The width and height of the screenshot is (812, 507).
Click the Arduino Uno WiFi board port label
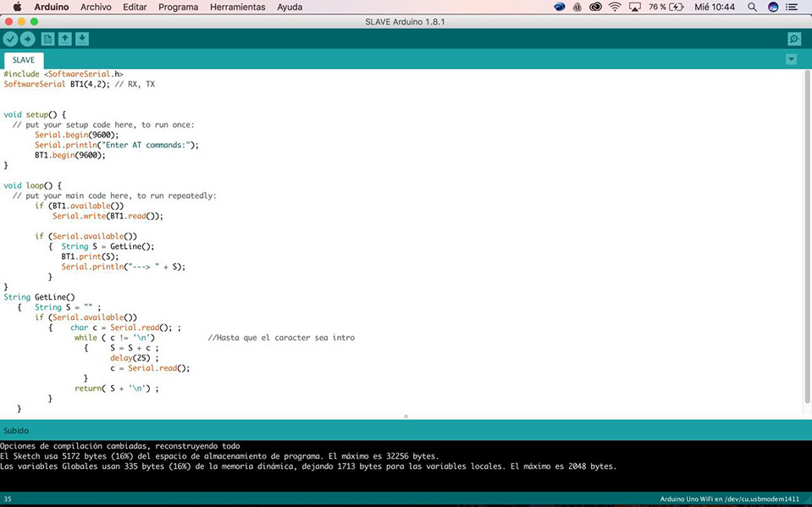tap(730, 499)
